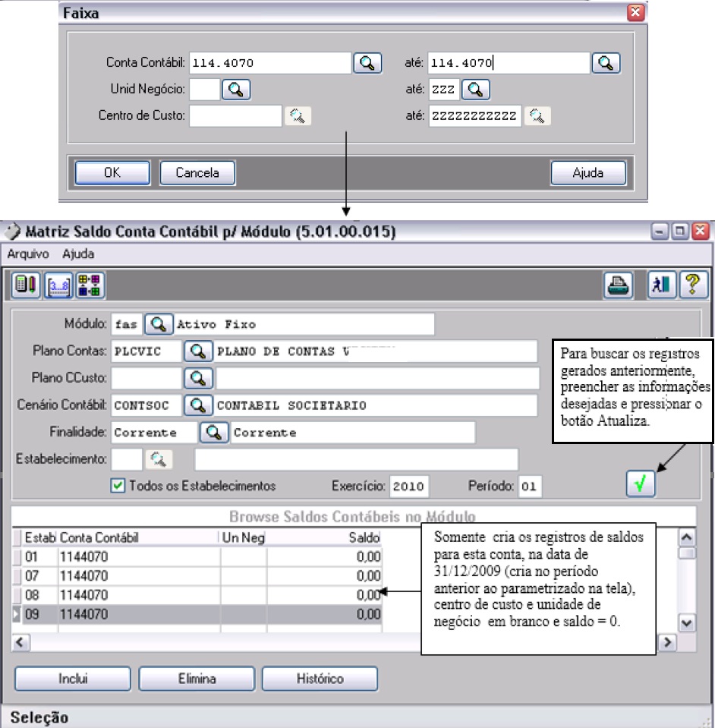Click the printer icon

619,285
